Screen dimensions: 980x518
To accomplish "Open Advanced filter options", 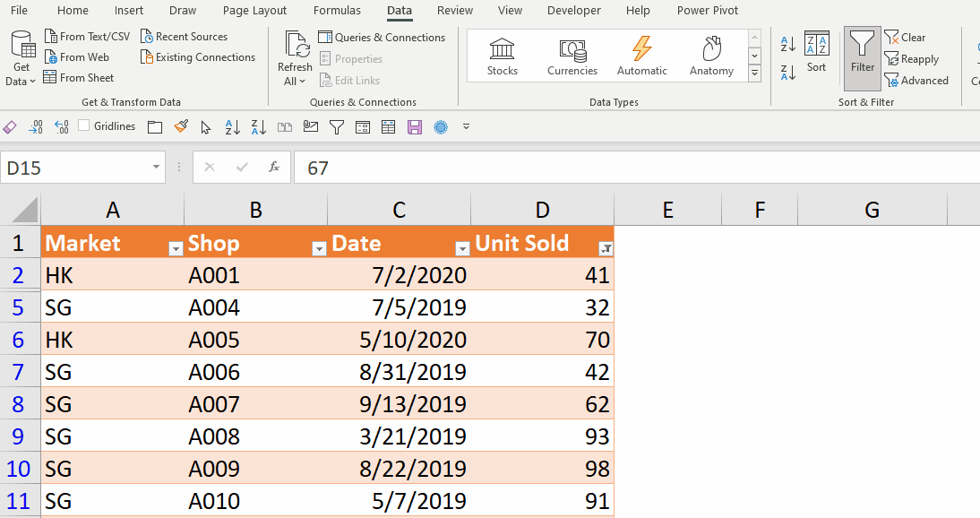I will coord(917,80).
